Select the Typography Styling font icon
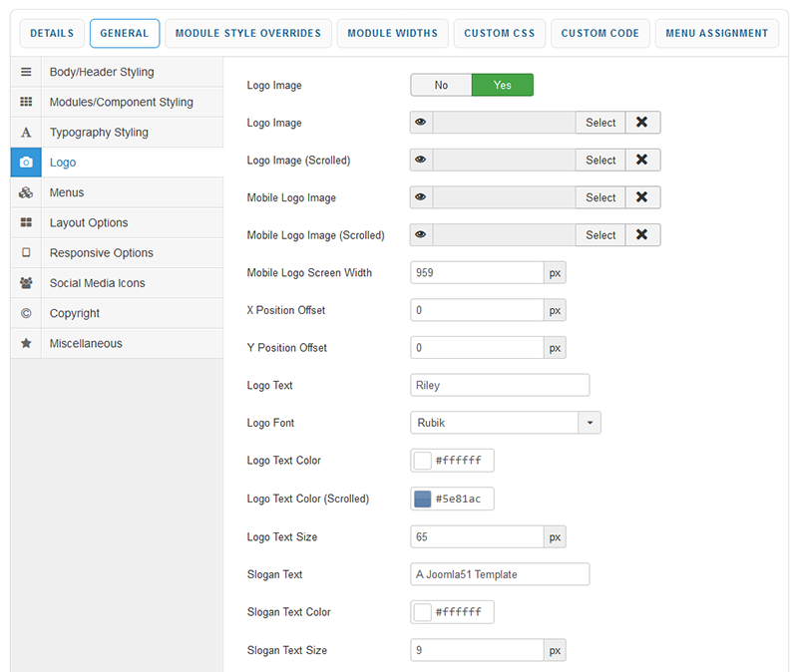Image resolution: width=798 pixels, height=672 pixels. point(26,133)
